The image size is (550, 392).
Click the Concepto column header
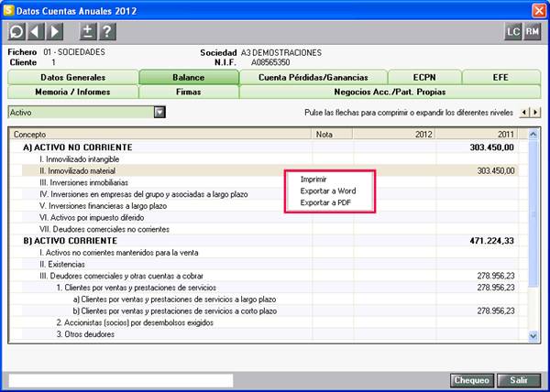[x=161, y=134]
